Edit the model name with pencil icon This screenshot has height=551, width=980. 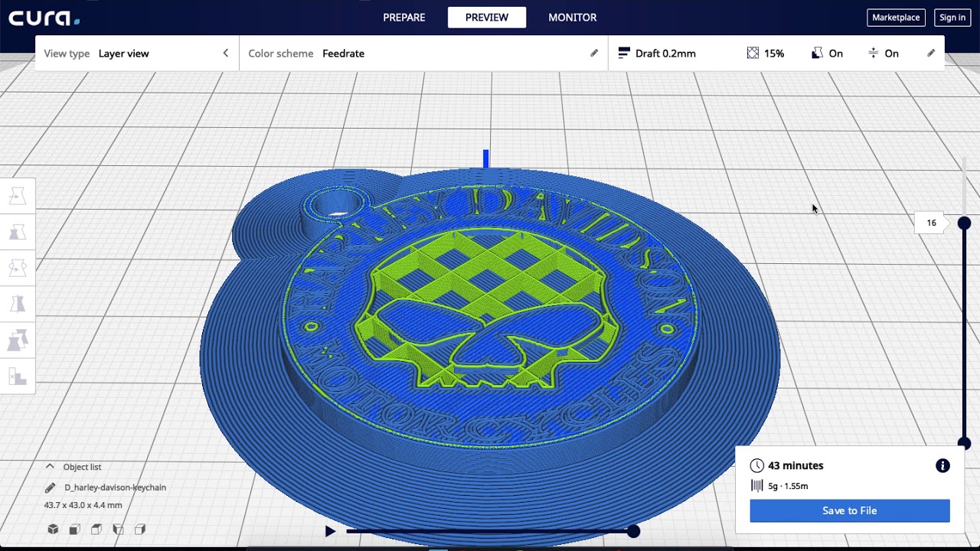coord(50,487)
